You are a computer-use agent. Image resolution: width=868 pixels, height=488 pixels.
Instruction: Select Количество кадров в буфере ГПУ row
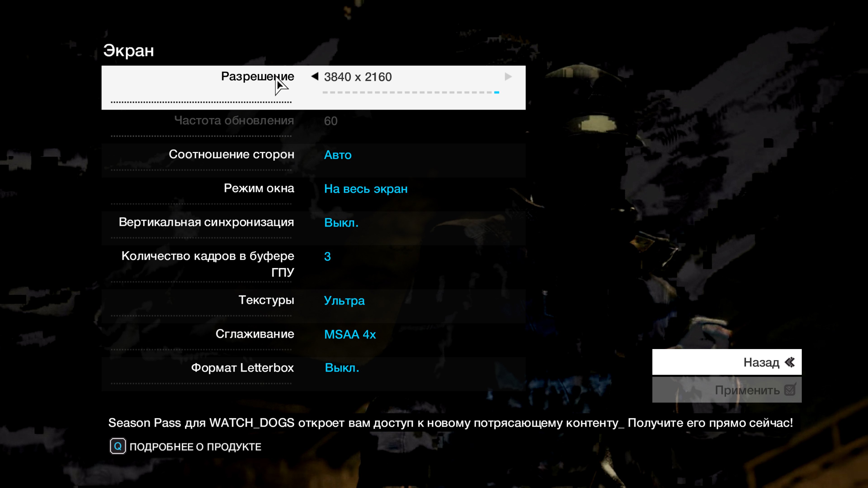(x=208, y=264)
